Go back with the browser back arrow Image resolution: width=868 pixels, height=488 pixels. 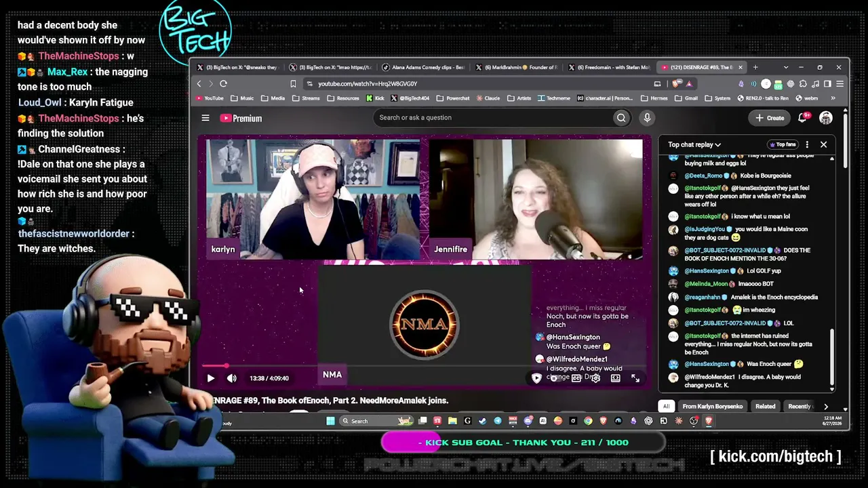[x=199, y=83]
